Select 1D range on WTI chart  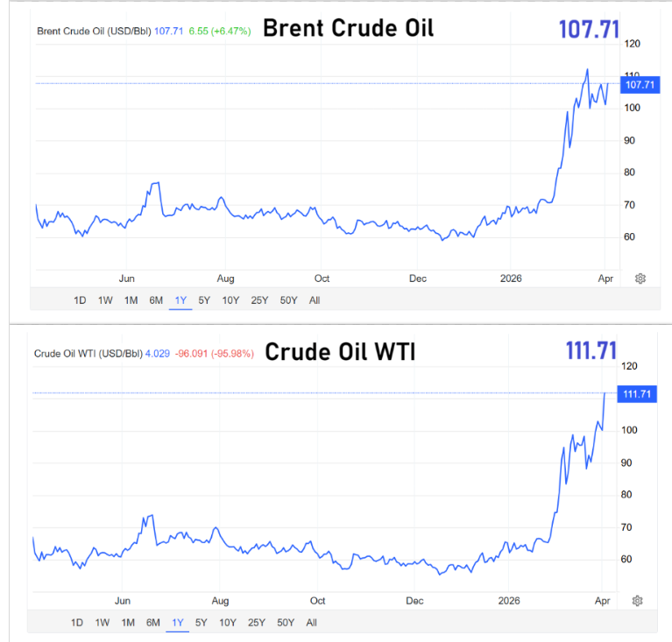point(77,623)
